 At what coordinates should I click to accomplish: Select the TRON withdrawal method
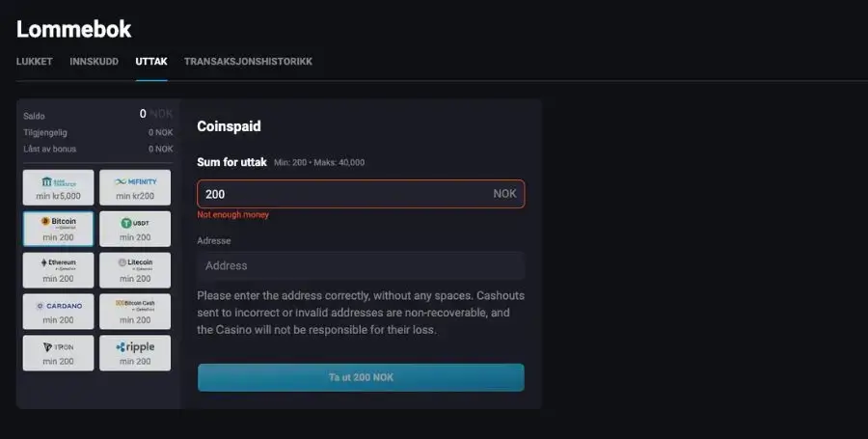(x=58, y=353)
